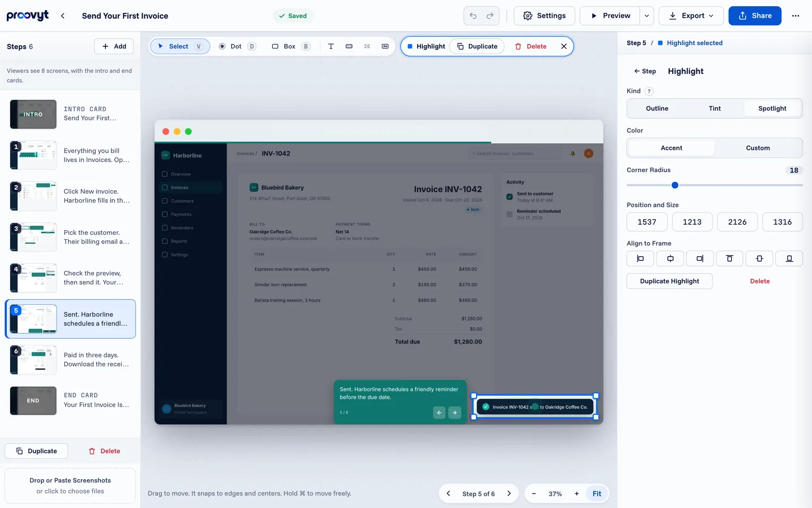Viewport: 812px width, 508px height.
Task: Align highlight to frame's right edge
Action: (700, 259)
